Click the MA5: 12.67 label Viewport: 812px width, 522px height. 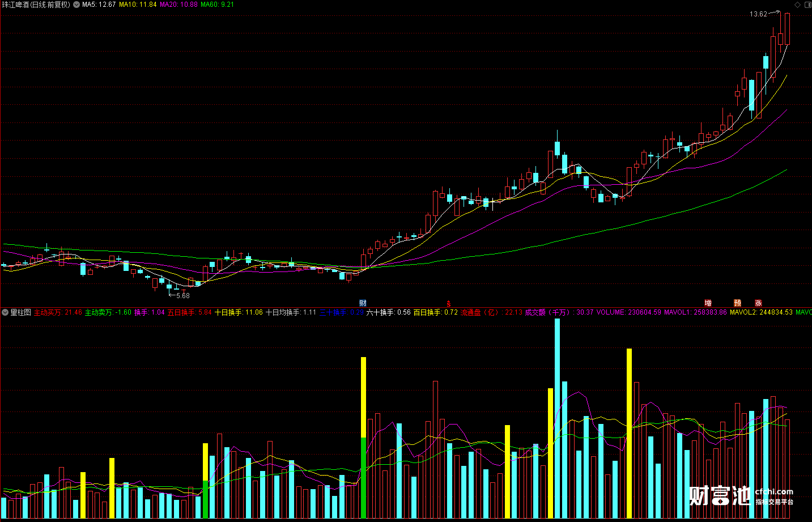tap(99, 5)
